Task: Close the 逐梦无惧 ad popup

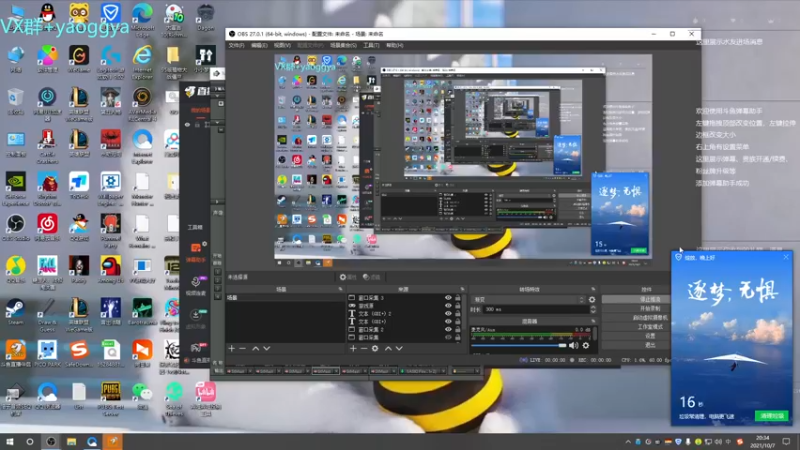Action: (x=786, y=258)
